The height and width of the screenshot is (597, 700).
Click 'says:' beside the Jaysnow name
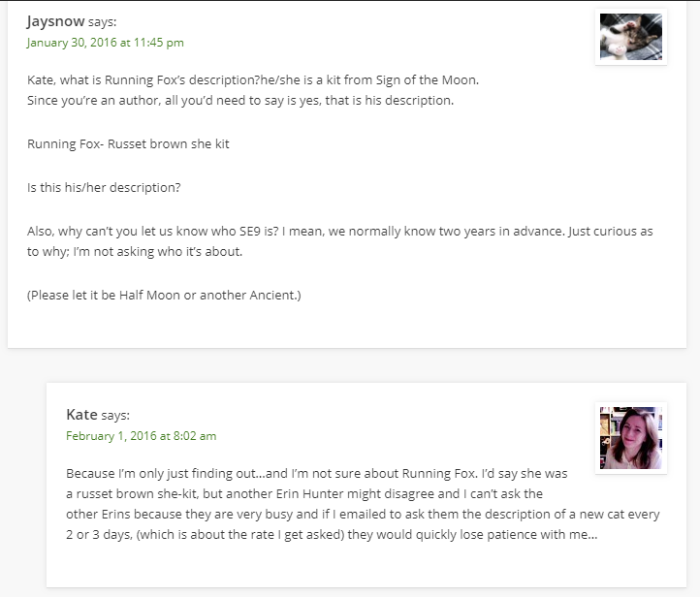[x=104, y=22]
